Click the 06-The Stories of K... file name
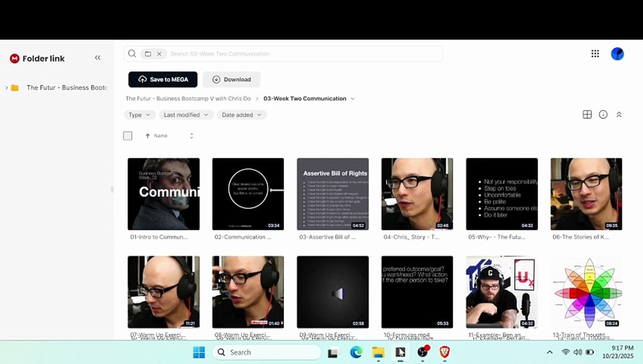Viewport: 643px width, 364px height. coord(581,237)
